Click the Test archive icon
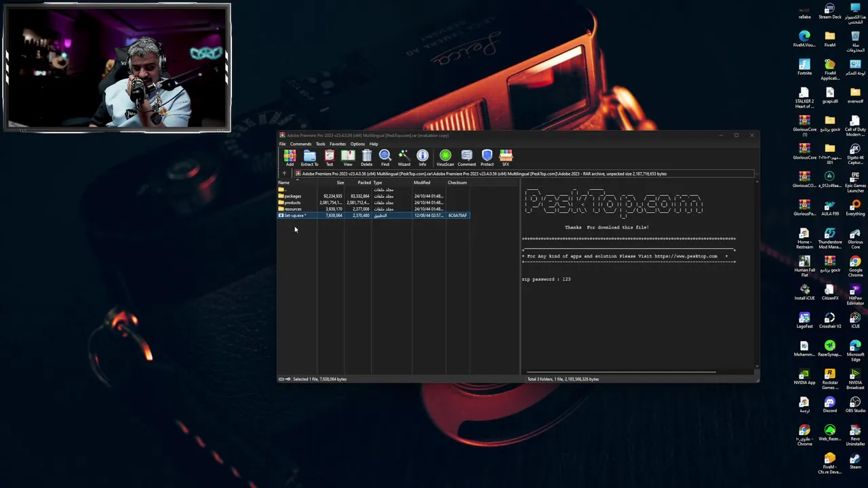This screenshot has height=488, width=868. point(330,158)
